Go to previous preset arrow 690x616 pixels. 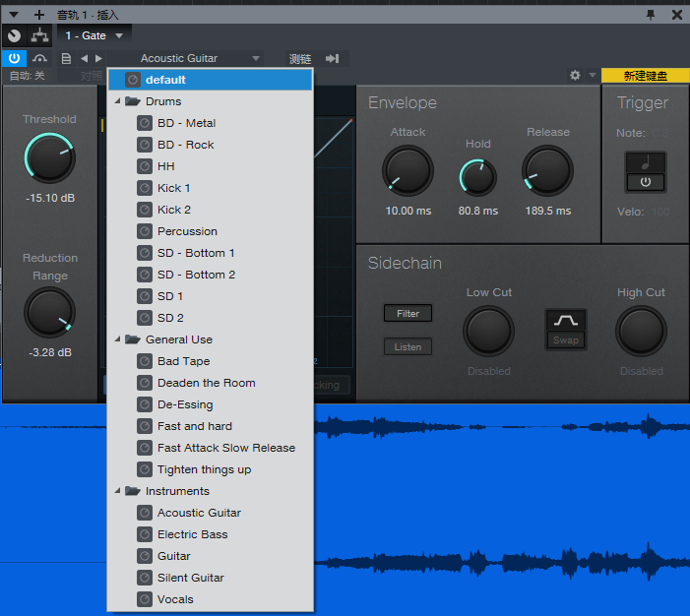tap(85, 58)
